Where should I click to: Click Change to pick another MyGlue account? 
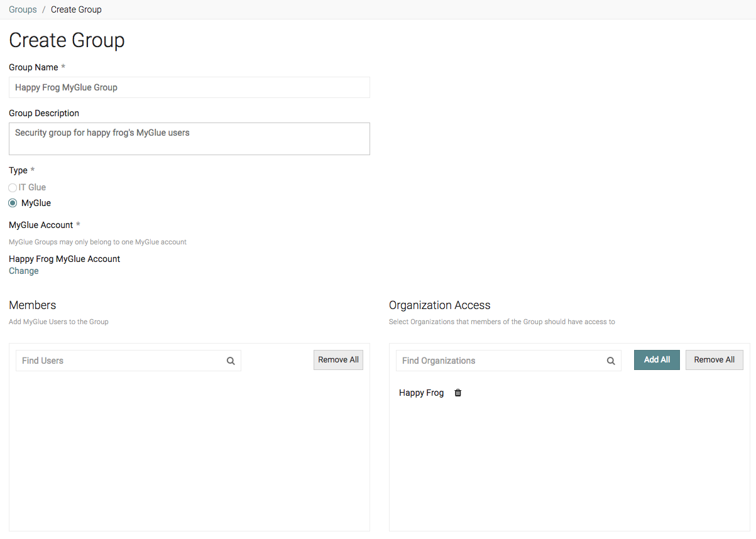click(x=23, y=271)
